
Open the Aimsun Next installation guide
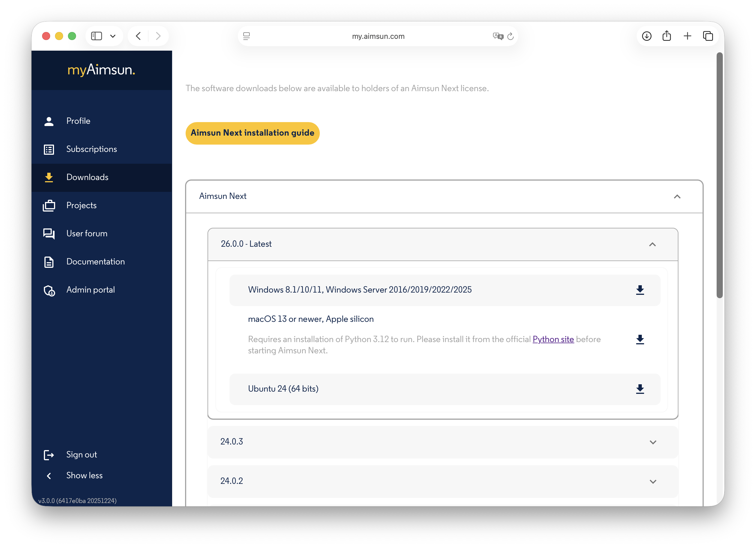tap(252, 133)
